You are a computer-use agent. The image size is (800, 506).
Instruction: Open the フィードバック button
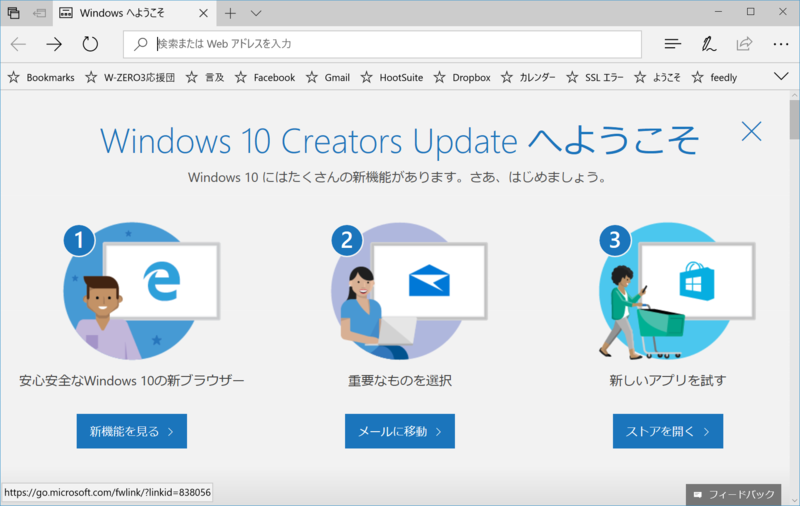[733, 494]
